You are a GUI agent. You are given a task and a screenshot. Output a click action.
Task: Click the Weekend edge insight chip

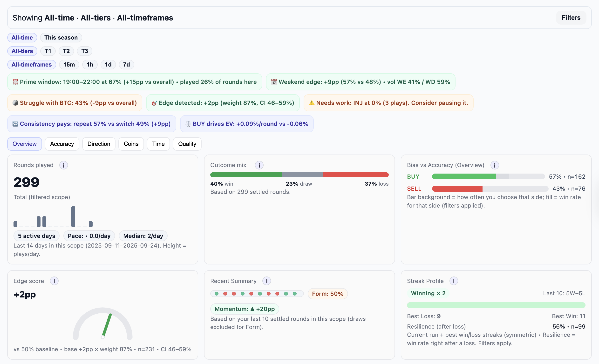point(360,82)
